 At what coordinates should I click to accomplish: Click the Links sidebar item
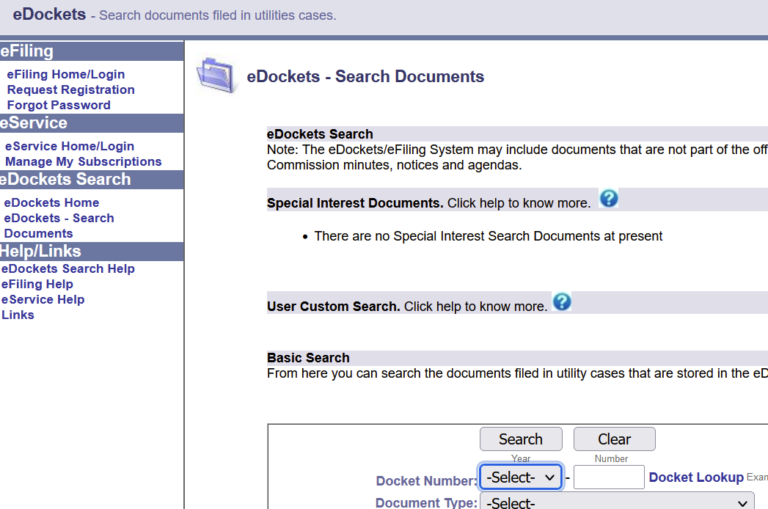(x=18, y=314)
